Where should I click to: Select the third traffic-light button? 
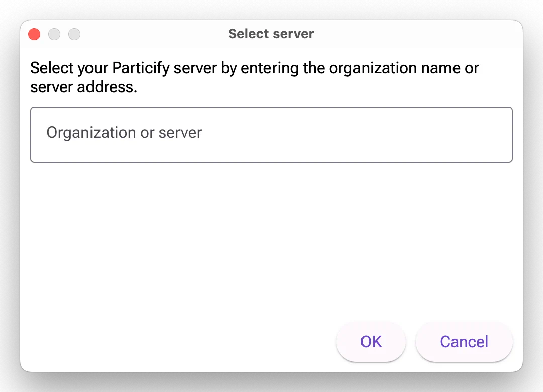click(74, 34)
